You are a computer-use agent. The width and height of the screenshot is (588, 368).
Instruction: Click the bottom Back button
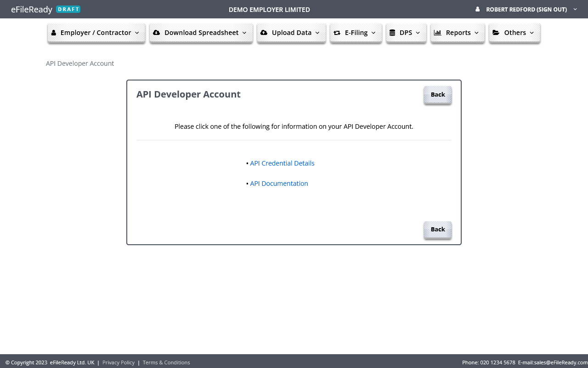click(x=438, y=229)
